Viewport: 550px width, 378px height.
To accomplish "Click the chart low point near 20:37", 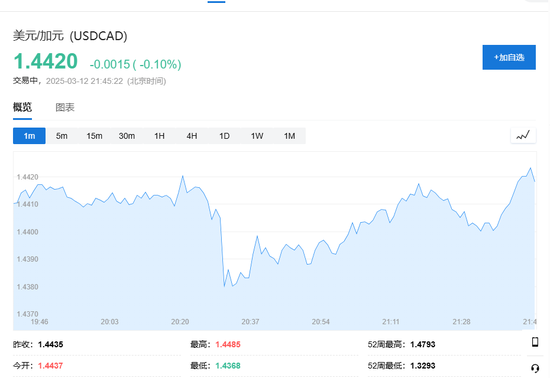I will click(224, 286).
